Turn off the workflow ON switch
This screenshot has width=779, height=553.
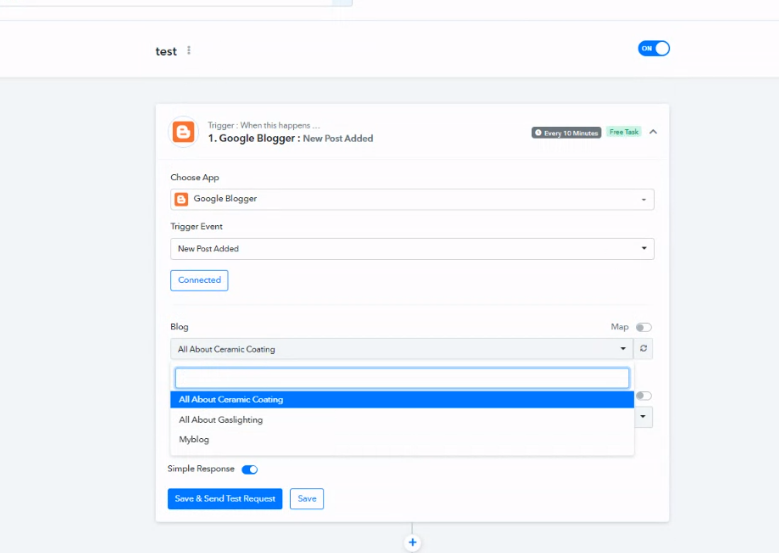click(654, 48)
